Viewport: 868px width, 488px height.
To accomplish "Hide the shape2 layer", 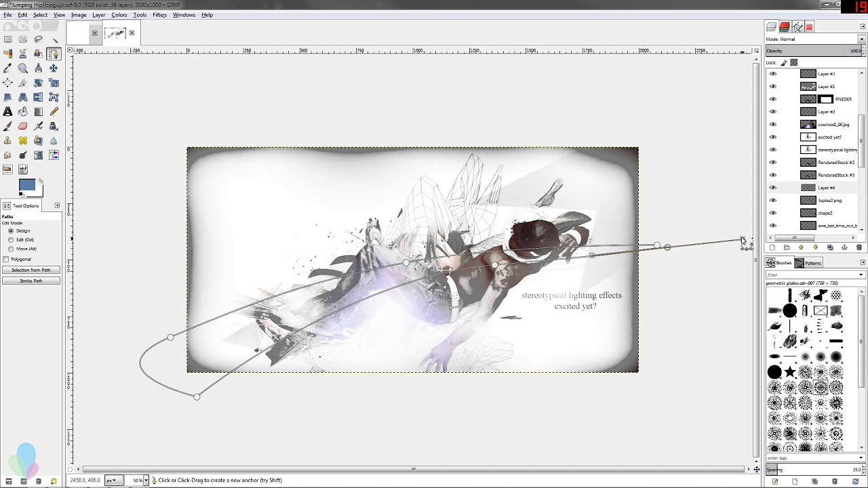I will click(x=772, y=213).
